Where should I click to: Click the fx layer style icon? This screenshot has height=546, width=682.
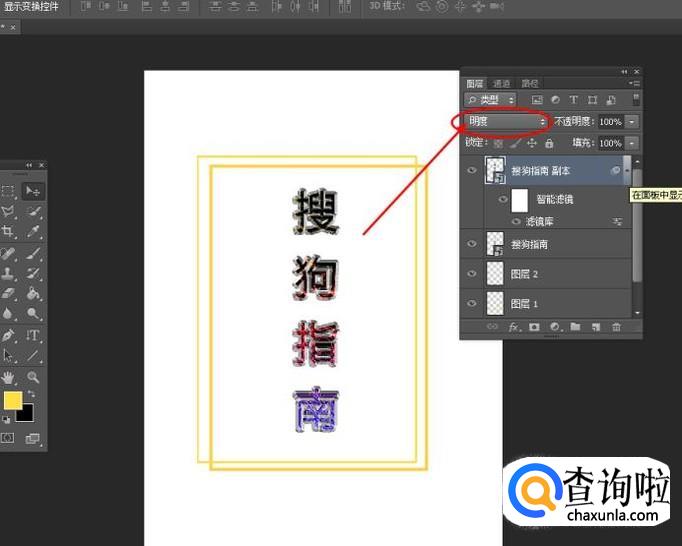coord(515,327)
